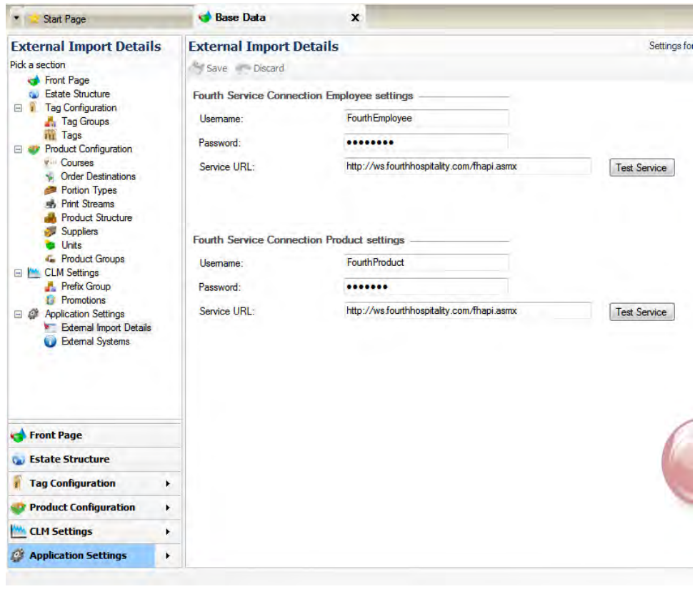Collapse the CLM Settings tree node
The height and width of the screenshot is (589, 700).
19,273
